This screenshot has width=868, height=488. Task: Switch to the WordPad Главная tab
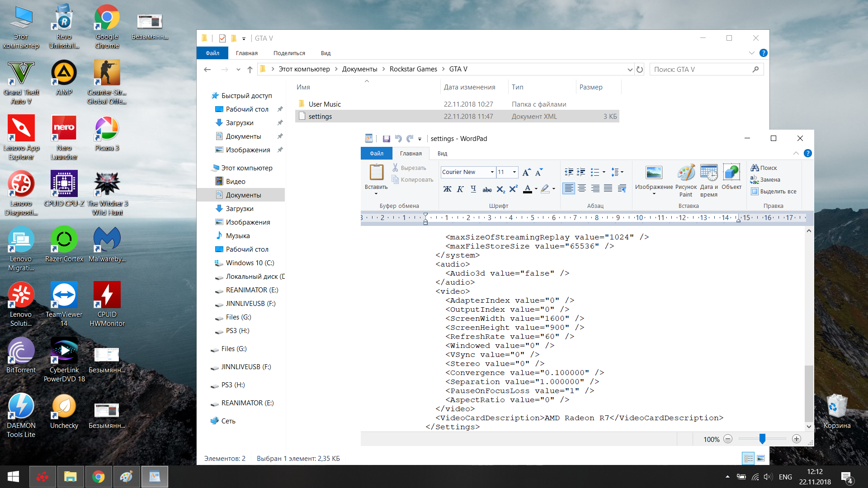pos(410,153)
